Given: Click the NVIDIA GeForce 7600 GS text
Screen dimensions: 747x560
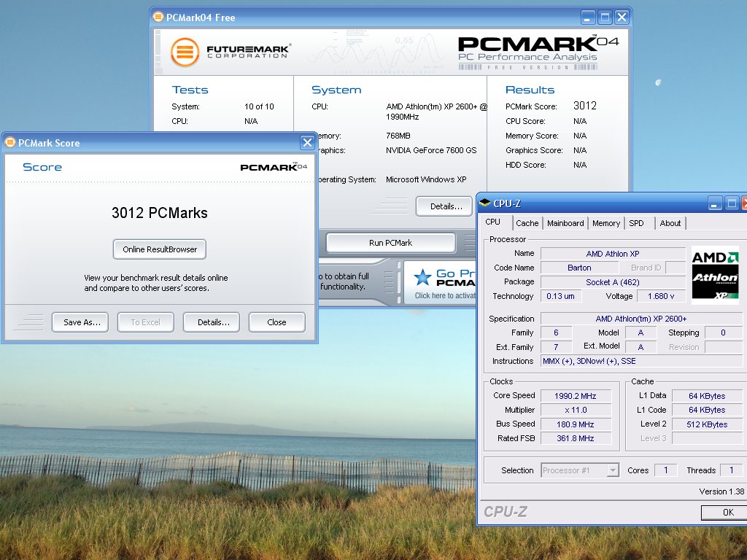Looking at the screenshot, I should (x=431, y=150).
